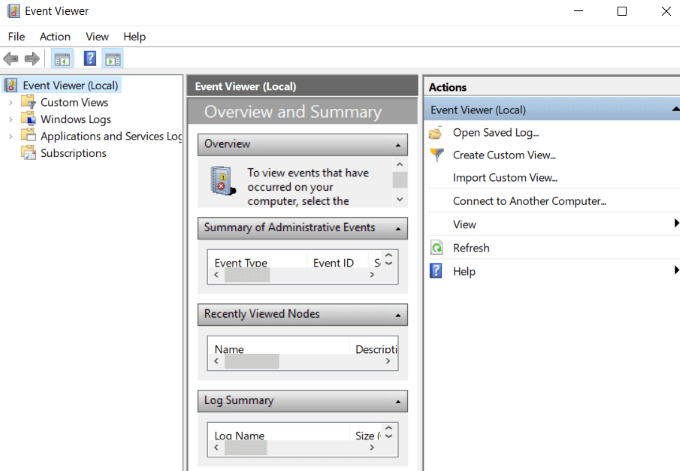
Task: Collapse Summary of Administrative Events section
Action: 398,229
